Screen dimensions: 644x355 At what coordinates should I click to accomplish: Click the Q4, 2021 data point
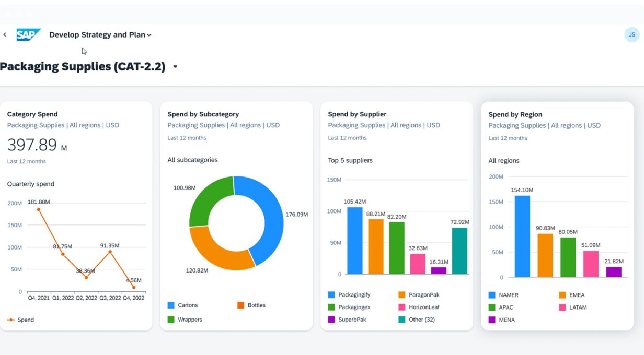(39, 209)
